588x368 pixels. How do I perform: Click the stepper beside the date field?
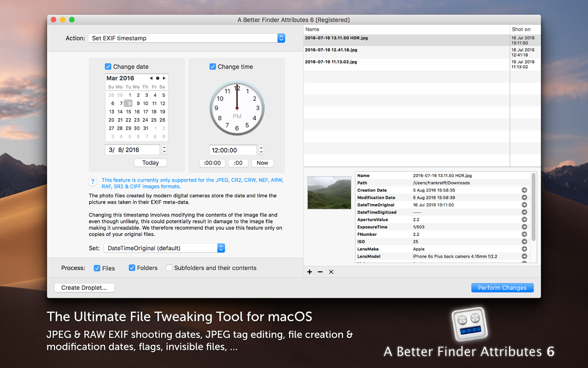pos(164,150)
